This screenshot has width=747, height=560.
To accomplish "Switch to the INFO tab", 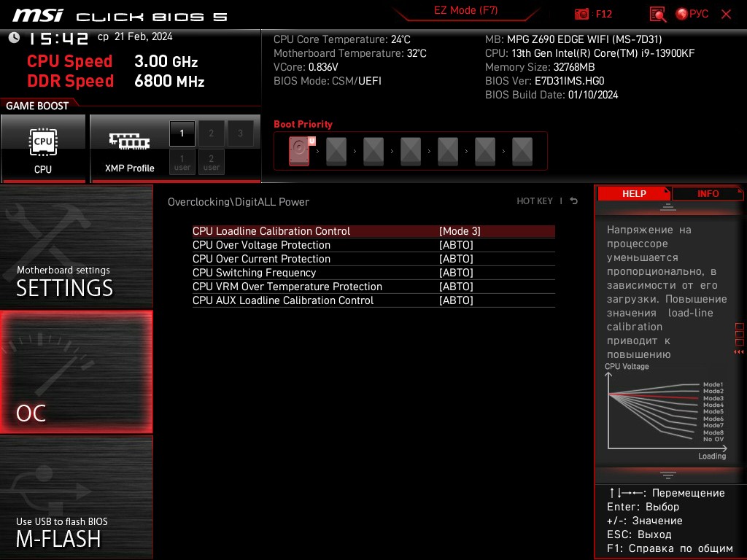I will [708, 193].
